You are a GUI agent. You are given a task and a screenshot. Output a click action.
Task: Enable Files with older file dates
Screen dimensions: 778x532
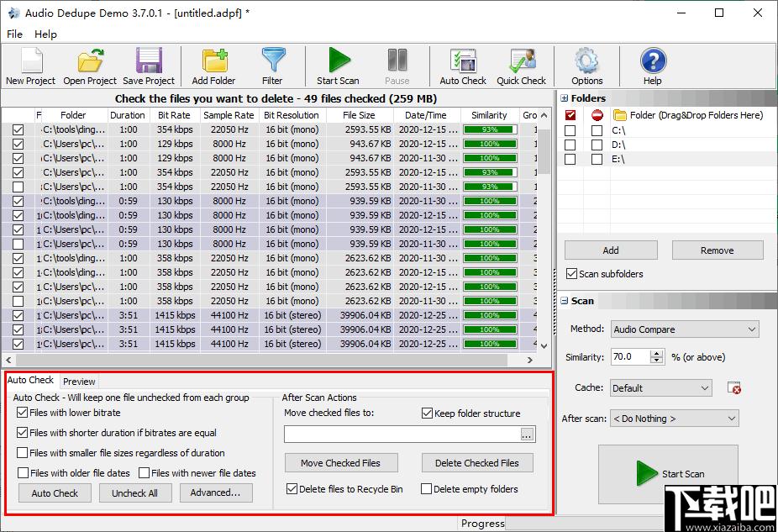click(x=23, y=473)
